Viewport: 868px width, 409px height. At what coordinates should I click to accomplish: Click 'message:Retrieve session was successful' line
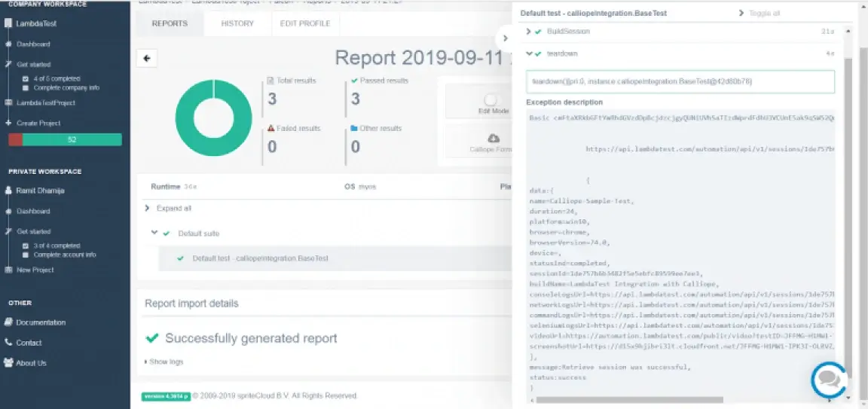click(610, 367)
